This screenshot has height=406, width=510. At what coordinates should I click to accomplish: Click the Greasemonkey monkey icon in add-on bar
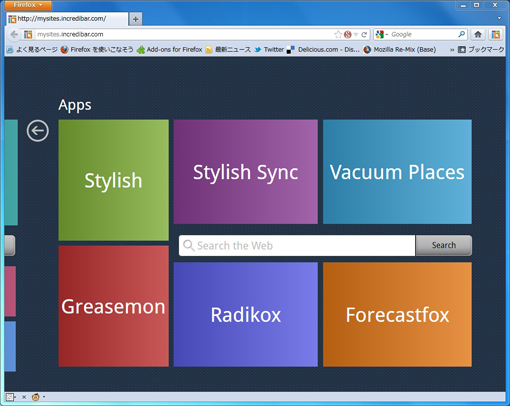tap(36, 397)
